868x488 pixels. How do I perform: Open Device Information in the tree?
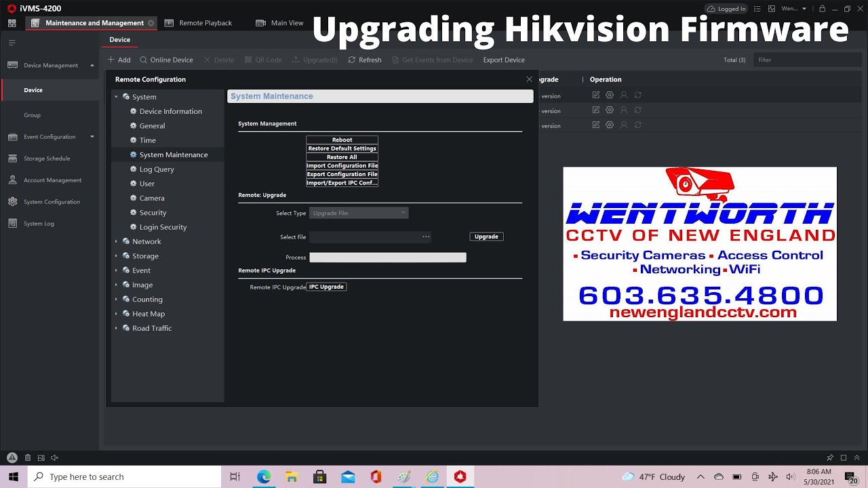(x=170, y=111)
